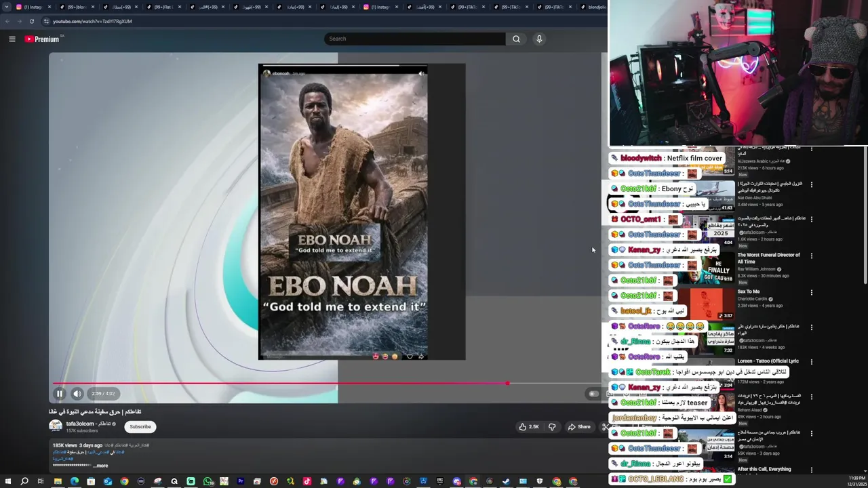Go to YouTube Premium home logo
Screen dimensions: 868x488
click(x=42, y=39)
